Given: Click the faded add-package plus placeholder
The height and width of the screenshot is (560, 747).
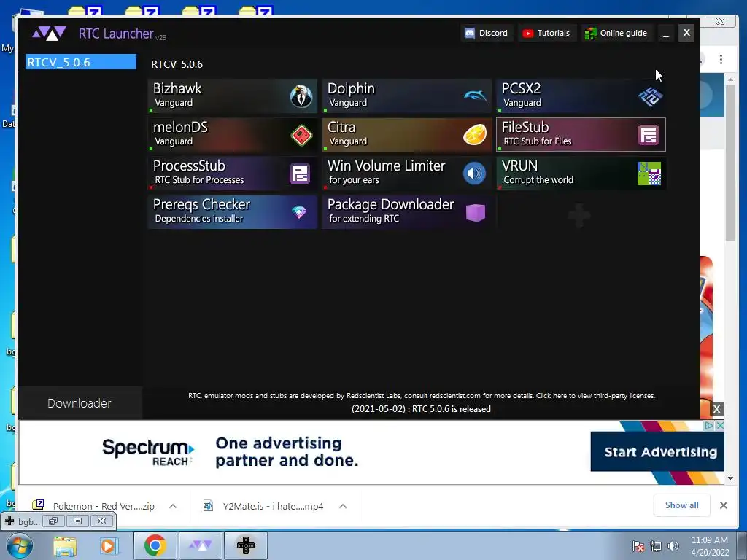Looking at the screenshot, I should 578,215.
